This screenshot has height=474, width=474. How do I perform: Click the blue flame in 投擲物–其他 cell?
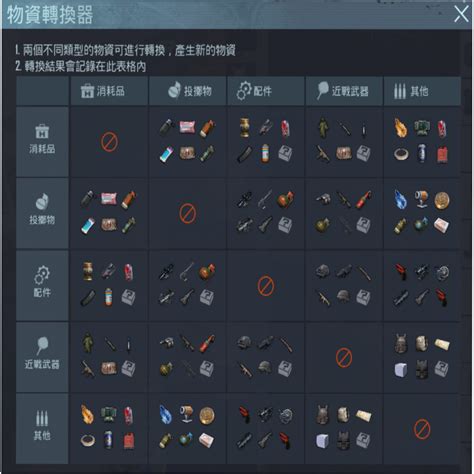pos(400,199)
